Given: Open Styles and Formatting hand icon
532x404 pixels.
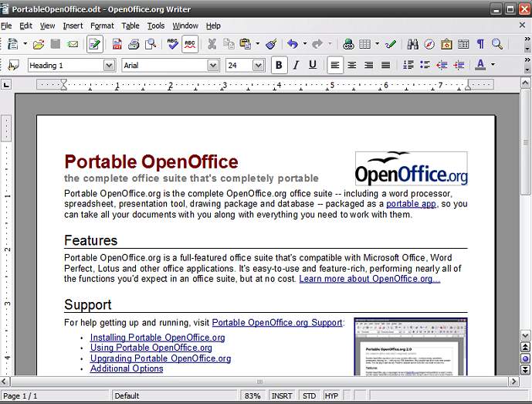Looking at the screenshot, I should tap(13, 65).
